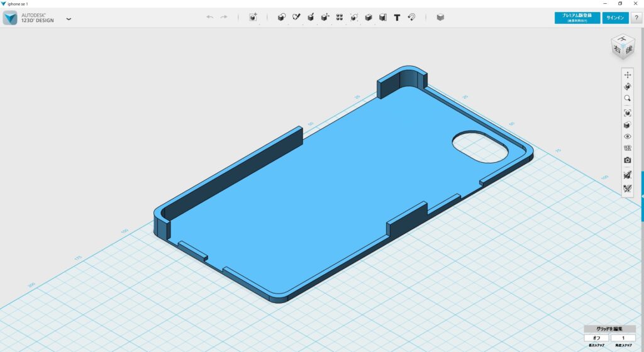Image resolution: width=644 pixels, height=352 pixels.
Task: Toggle the upper snap-off navigation bar icon
Action: (628, 175)
